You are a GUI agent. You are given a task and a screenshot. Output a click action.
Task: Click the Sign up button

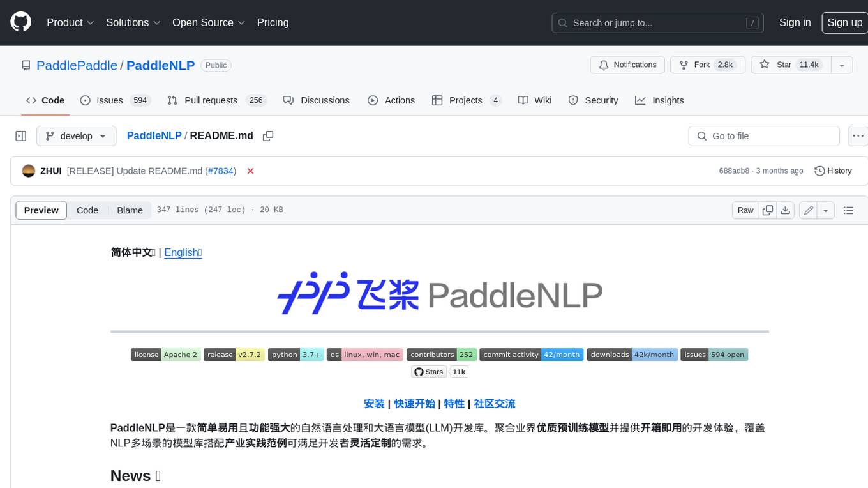844,22
